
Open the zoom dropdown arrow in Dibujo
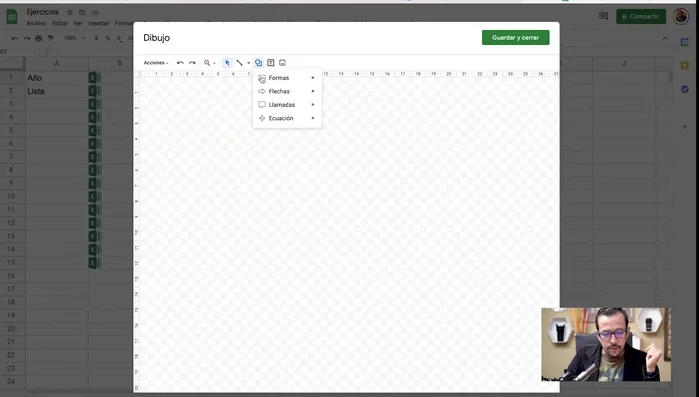click(214, 63)
